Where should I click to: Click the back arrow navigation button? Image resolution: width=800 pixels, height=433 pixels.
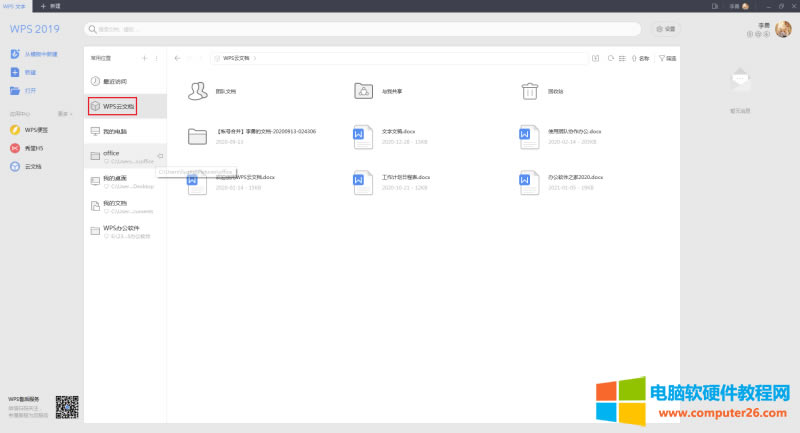[177, 59]
